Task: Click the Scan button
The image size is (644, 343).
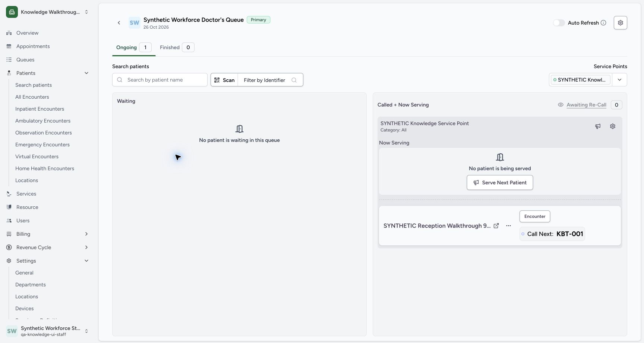Action: pyautogui.click(x=224, y=80)
